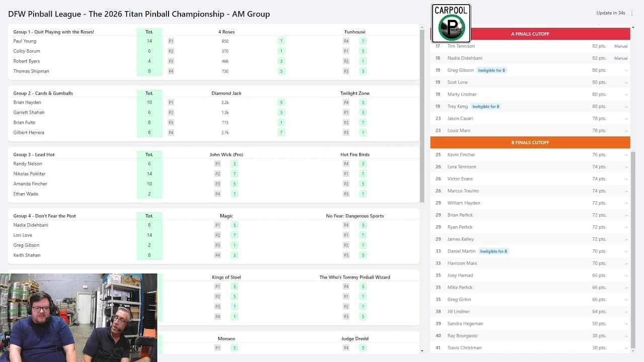Click Thomas Shipman's 4 Roses score '730'
The width and height of the screenshot is (644, 362).
tap(225, 71)
